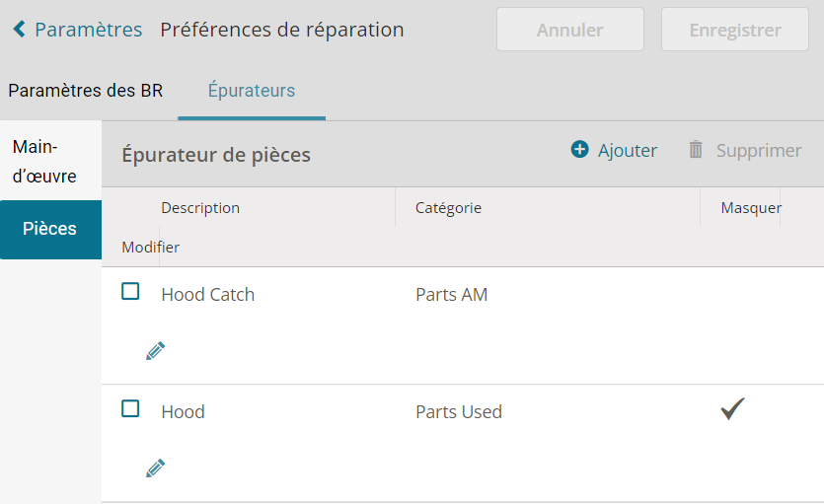Switch to the Épurateurs tab

pyautogui.click(x=252, y=91)
